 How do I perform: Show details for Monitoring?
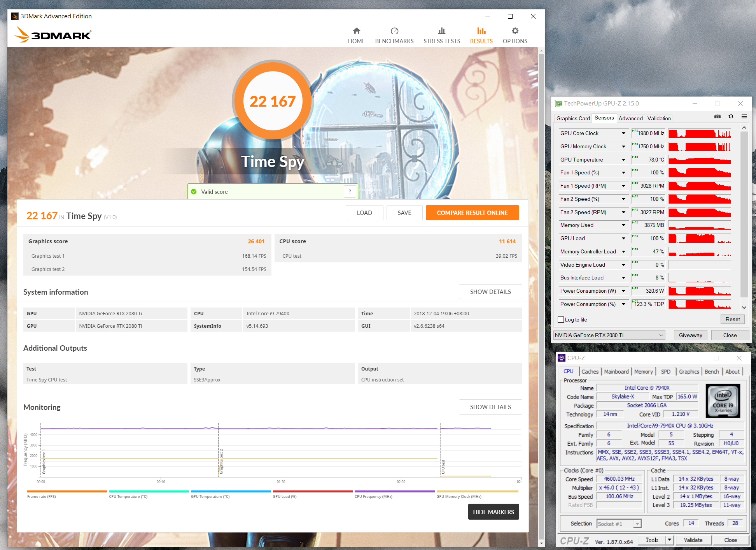tap(490, 407)
